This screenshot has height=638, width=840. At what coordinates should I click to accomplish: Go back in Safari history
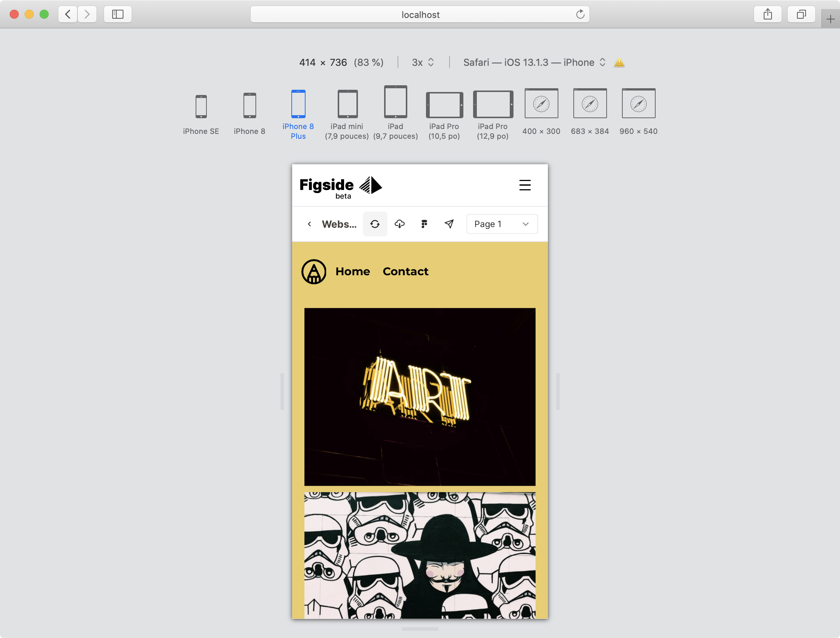pos(68,15)
